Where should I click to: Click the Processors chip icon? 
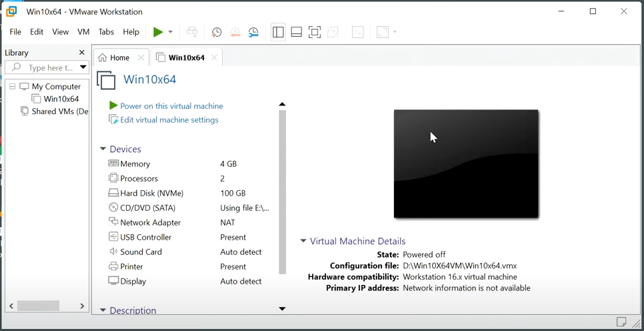tap(113, 178)
